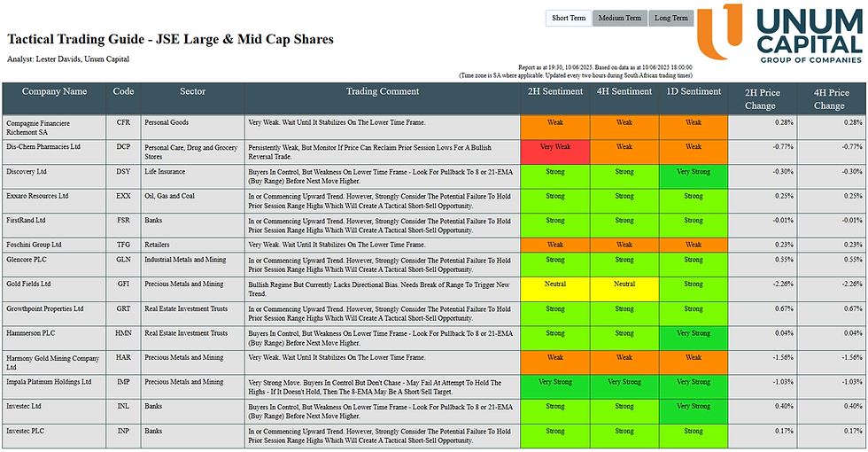Viewport: 868px width, 452px height.
Task: Click the Very Strong 1D cell for Discovery
Action: click(694, 176)
